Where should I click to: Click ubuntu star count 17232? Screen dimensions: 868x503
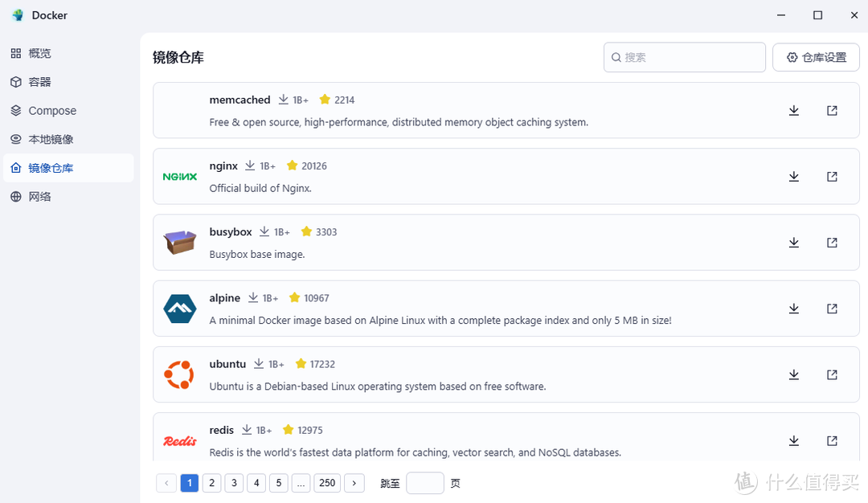[322, 364]
